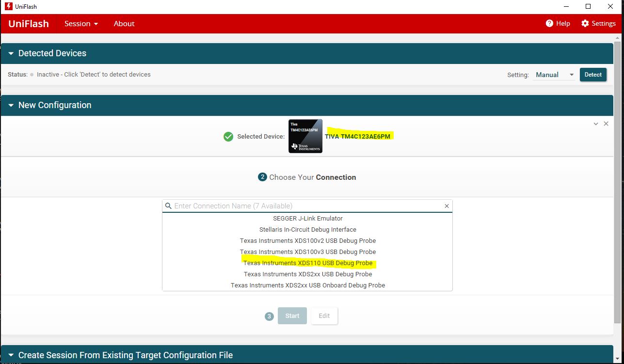Image resolution: width=624 pixels, height=364 pixels.
Task: Open the Session menu
Action: [81, 24]
